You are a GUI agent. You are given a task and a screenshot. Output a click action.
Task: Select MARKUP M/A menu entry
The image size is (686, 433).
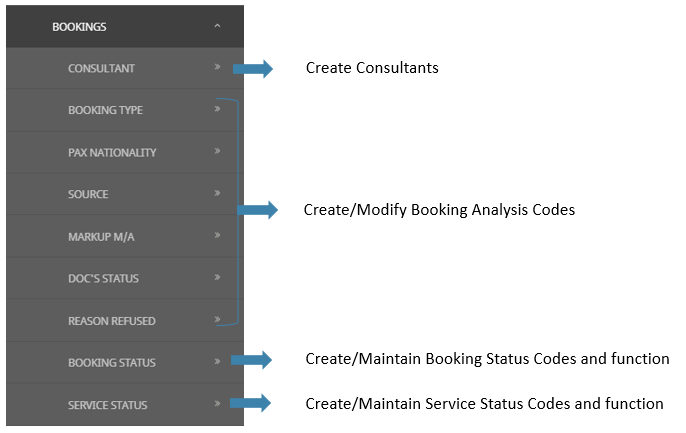[125, 236]
